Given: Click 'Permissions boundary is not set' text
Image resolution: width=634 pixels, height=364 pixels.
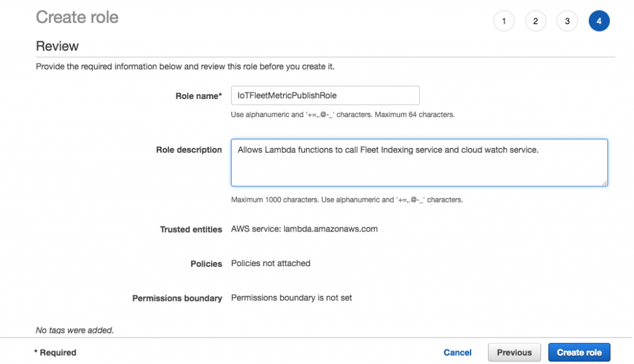Looking at the screenshot, I should tap(291, 298).
